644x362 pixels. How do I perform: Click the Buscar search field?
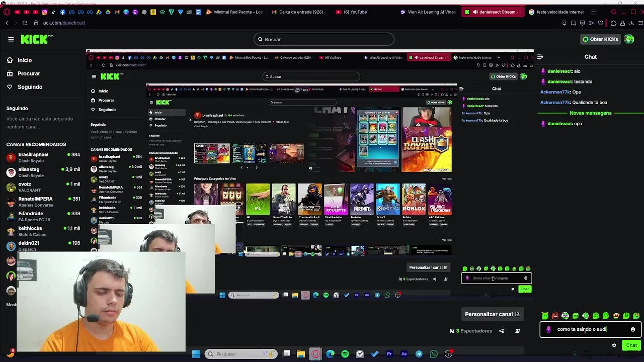[x=324, y=39]
